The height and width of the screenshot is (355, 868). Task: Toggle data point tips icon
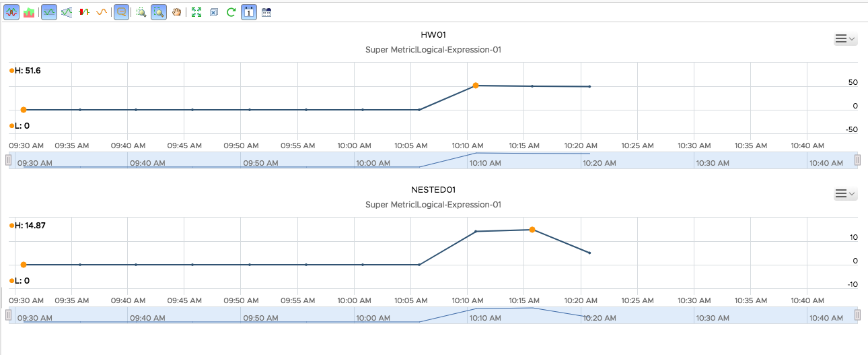point(122,12)
